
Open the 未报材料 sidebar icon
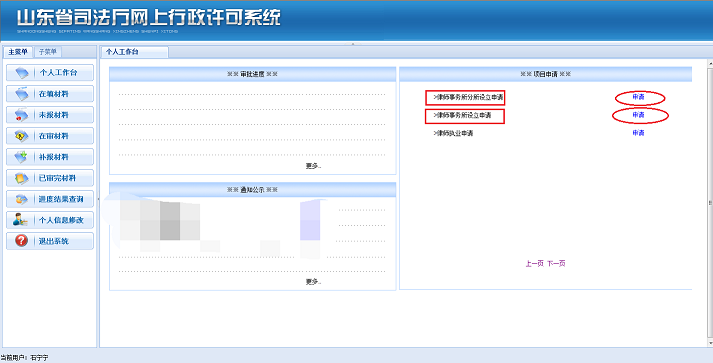pos(22,115)
